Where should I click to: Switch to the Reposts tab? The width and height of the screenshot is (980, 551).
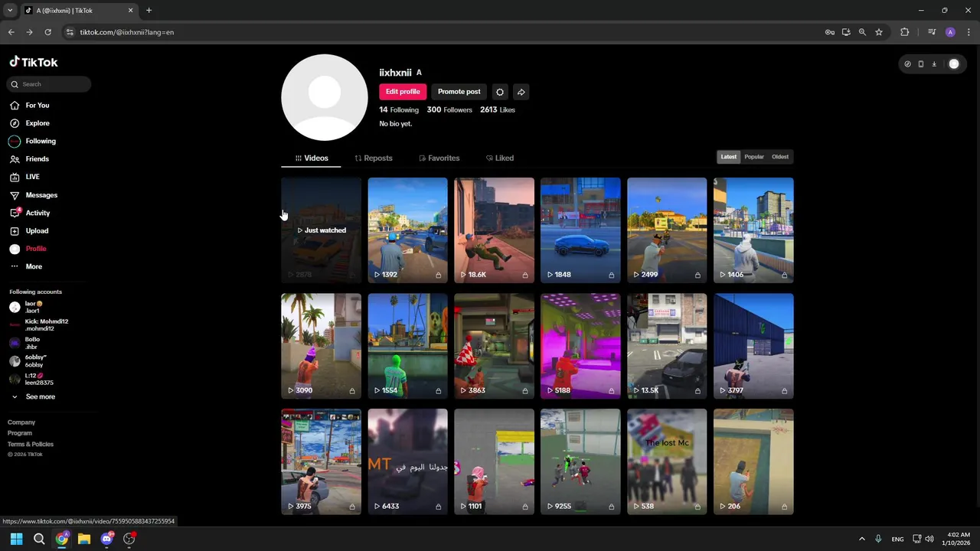374,158
